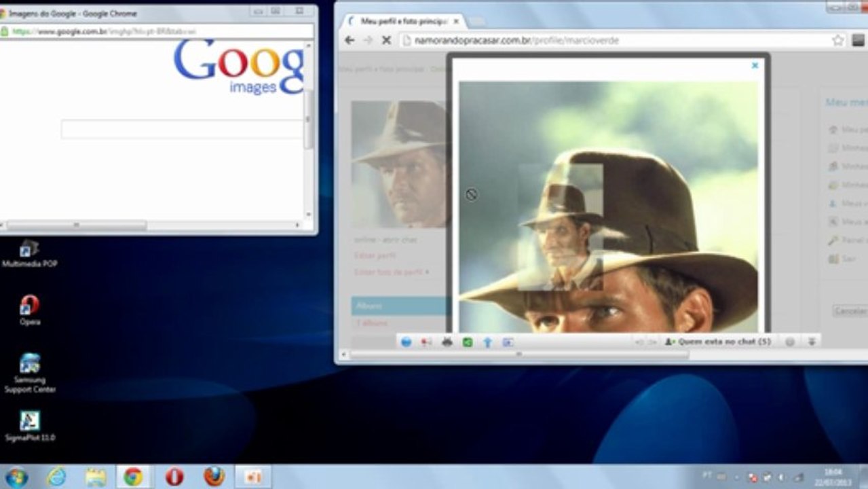This screenshot has height=489, width=868.
Task: Launch Firefox from the taskbar
Action: (214, 477)
